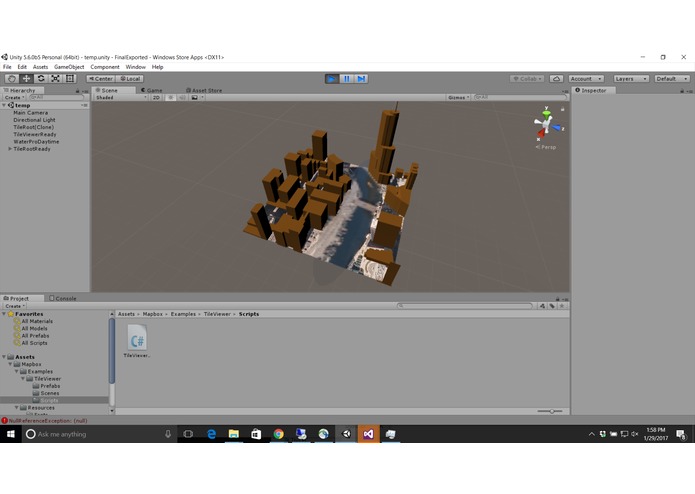Open the GameObject menu
Viewport: 695px width, 494px height.
coord(69,67)
